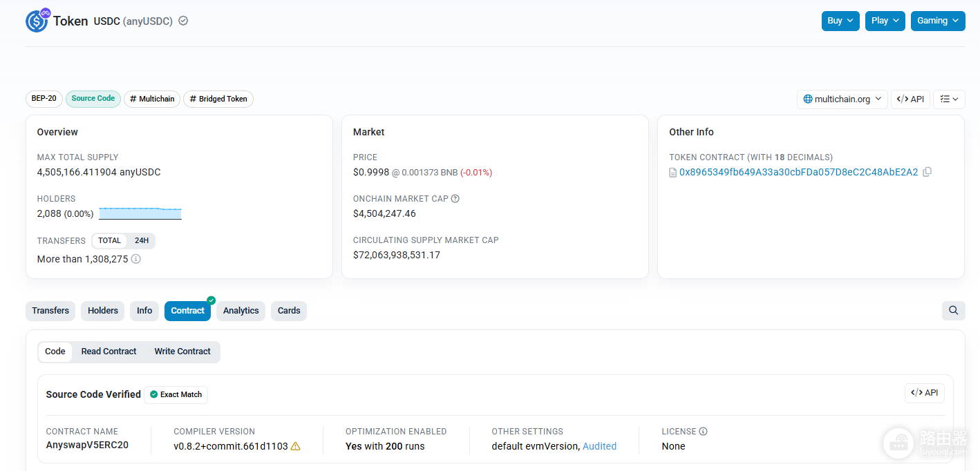The width and height of the screenshot is (980, 471).
Task: Open the Holders tab
Action: 103,311
